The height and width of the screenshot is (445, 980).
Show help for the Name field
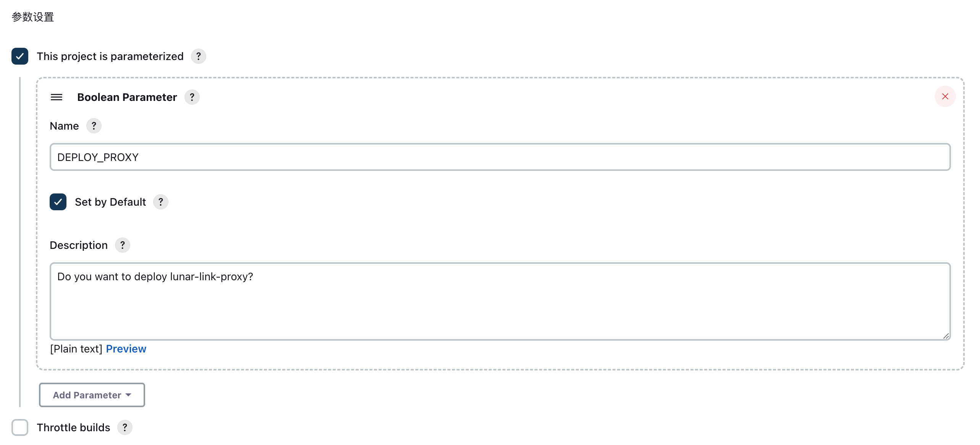tap(94, 126)
